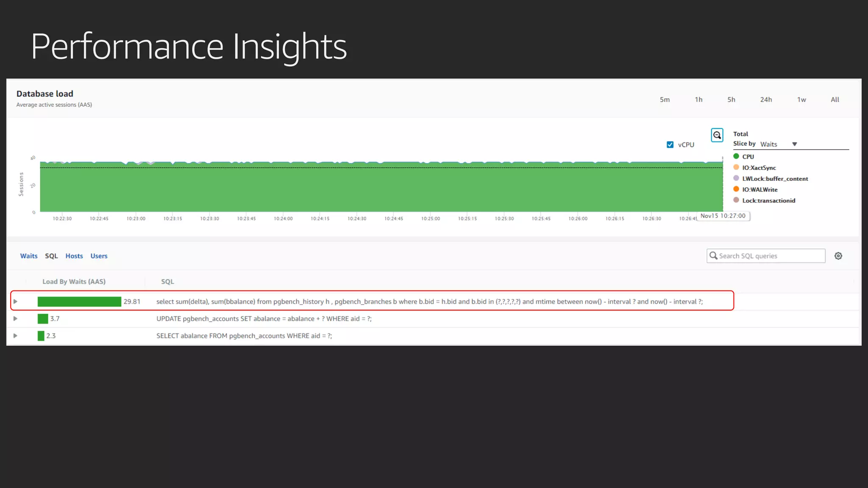This screenshot has width=868, height=488.
Task: Expand the select sum(delta) query row
Action: pos(15,301)
